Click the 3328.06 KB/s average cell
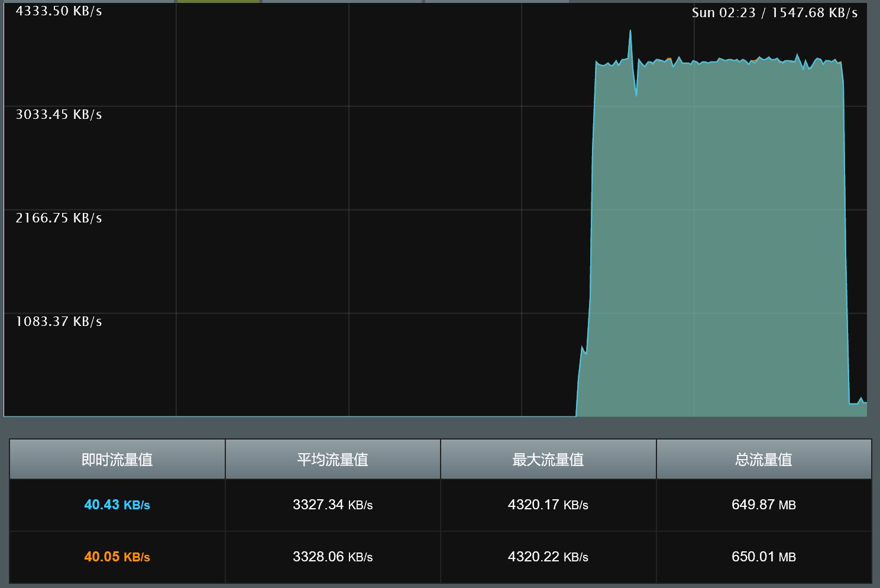The width and height of the screenshot is (880, 588). point(332,557)
